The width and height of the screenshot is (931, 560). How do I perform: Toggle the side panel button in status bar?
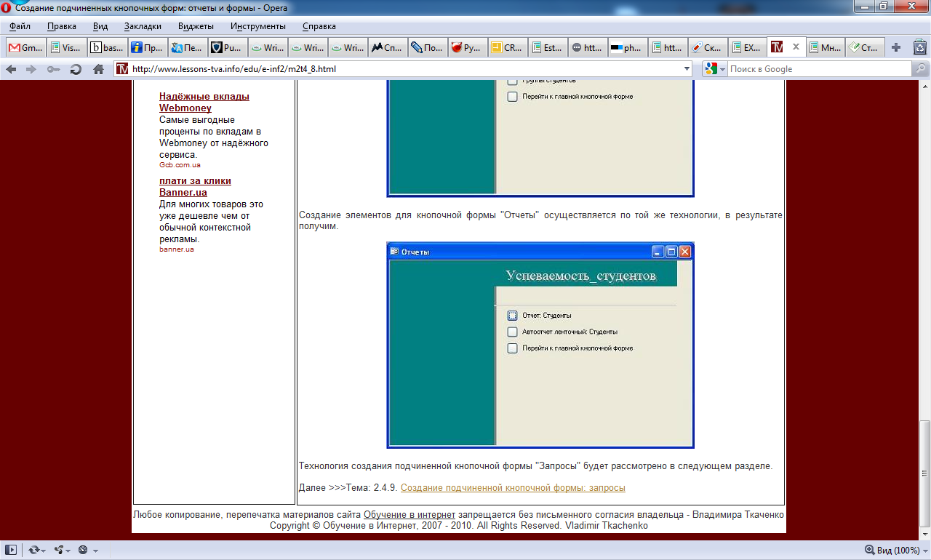click(12, 550)
